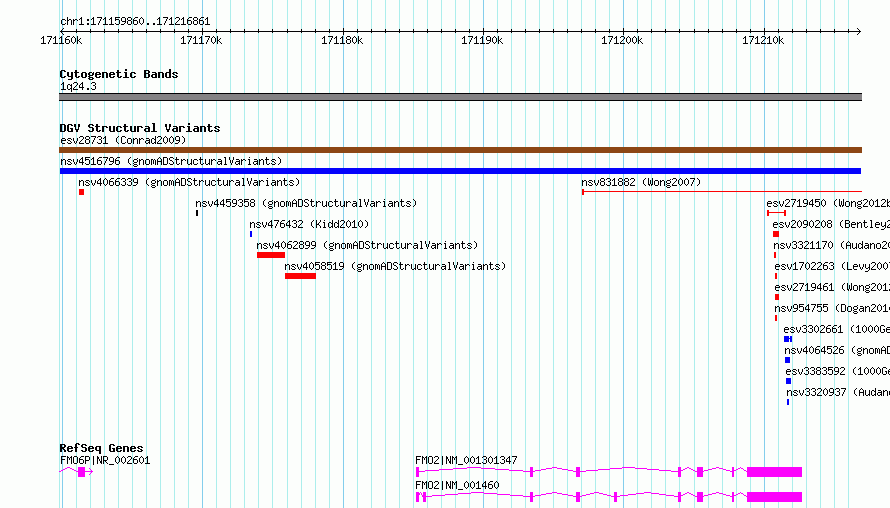The height and width of the screenshot is (508, 890).
Task: Click the FMO6P|NR_002601 gene label
Action: [105, 460]
